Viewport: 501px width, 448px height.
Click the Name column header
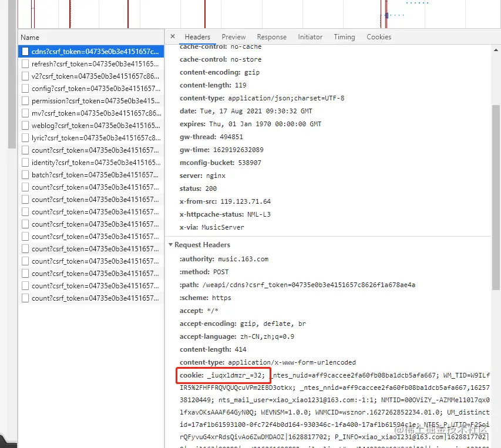[91, 38]
